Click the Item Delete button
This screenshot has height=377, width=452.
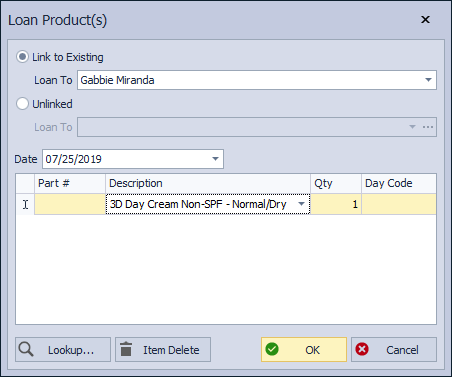pyautogui.click(x=163, y=350)
